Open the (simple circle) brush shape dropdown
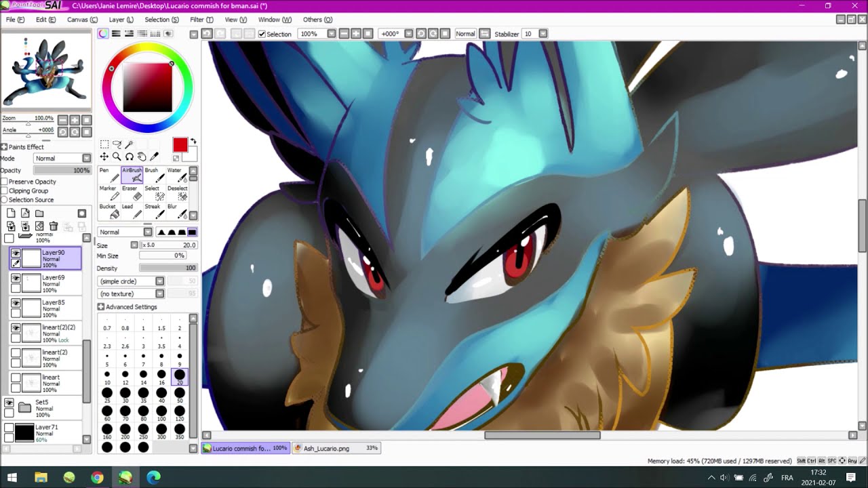 pos(132,281)
